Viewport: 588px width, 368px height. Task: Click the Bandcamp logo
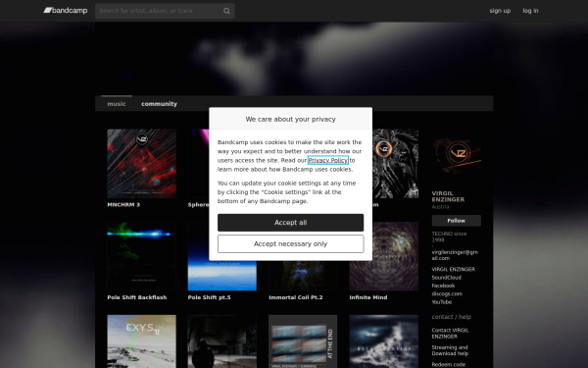[x=66, y=11]
